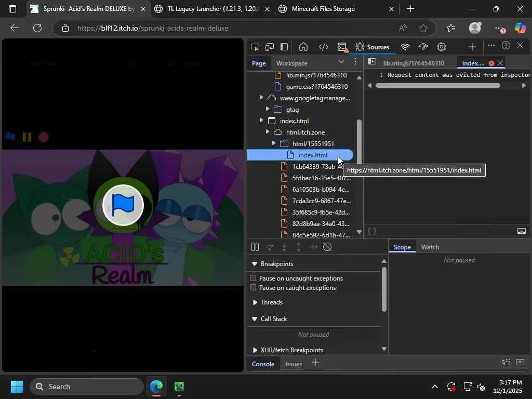Toggle pretty print braces icon
Viewport: 532px width, 399px height.
[x=372, y=231]
